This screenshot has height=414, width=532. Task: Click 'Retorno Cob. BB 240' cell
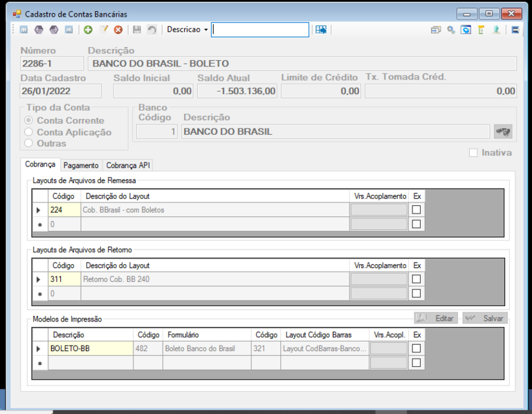215,279
